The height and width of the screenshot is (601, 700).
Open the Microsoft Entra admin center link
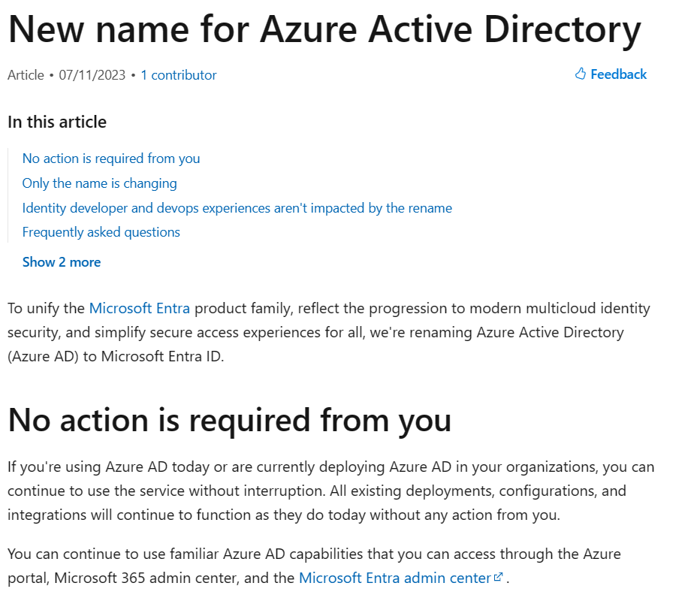click(395, 578)
